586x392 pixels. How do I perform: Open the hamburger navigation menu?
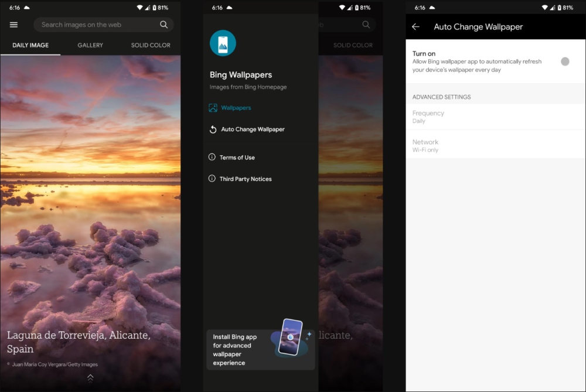[x=14, y=25]
